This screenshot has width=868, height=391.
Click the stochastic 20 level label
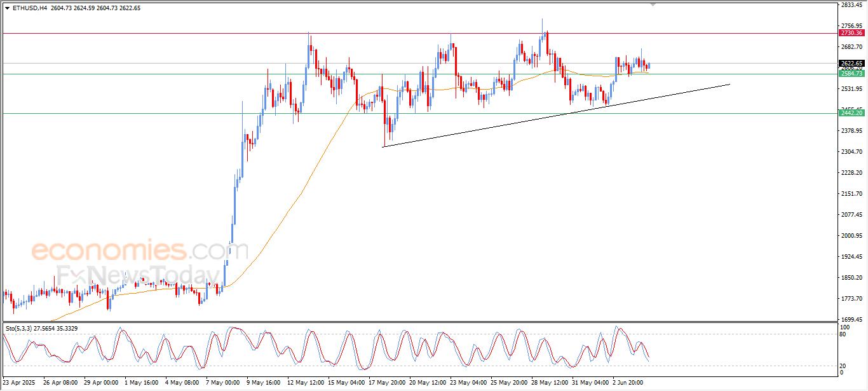843,366
